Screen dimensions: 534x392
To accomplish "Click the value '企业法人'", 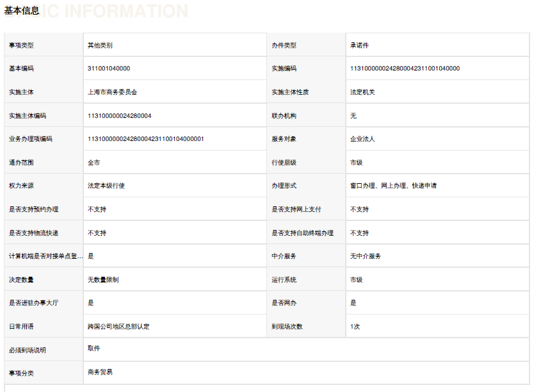I will coord(362,139).
